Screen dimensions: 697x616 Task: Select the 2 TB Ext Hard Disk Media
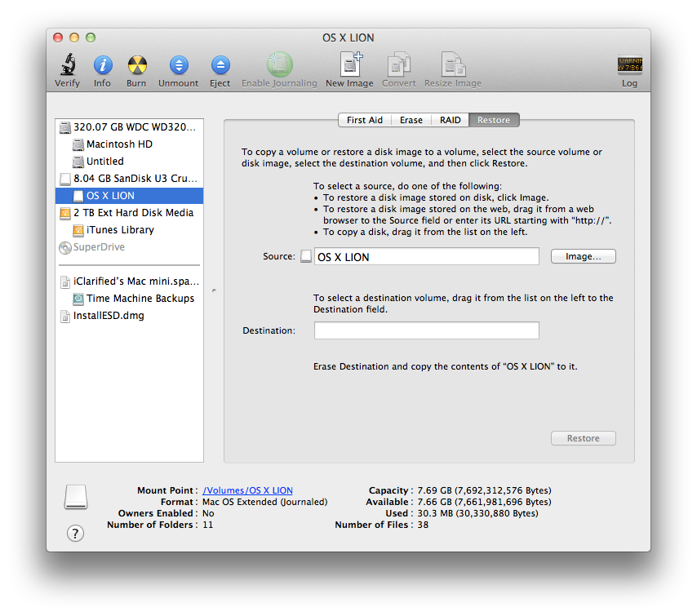(x=133, y=213)
